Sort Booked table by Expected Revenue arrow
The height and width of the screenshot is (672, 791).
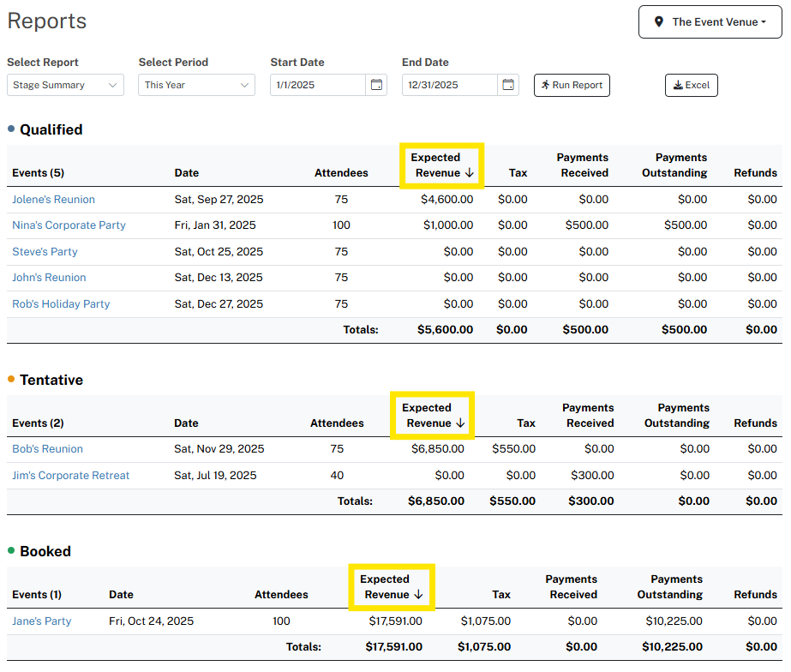419,595
